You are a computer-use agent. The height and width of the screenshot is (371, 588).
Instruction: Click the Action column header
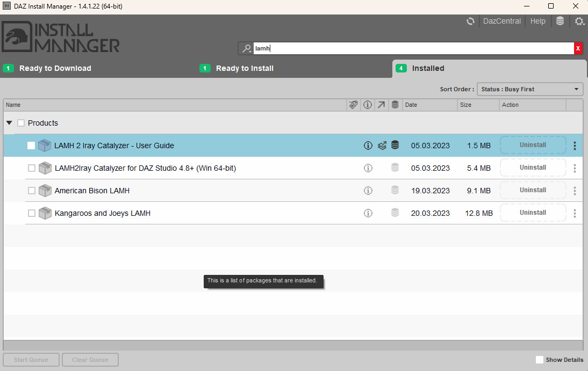click(533, 105)
